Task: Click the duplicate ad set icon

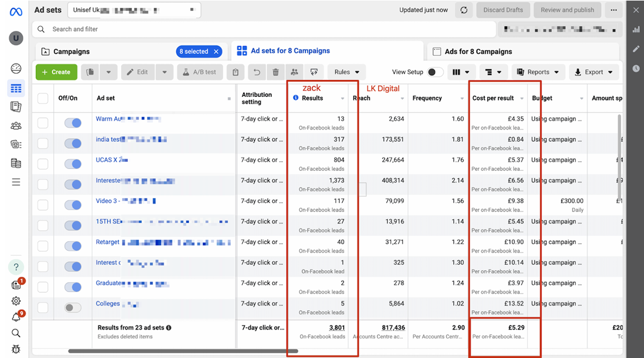Action: 90,72
